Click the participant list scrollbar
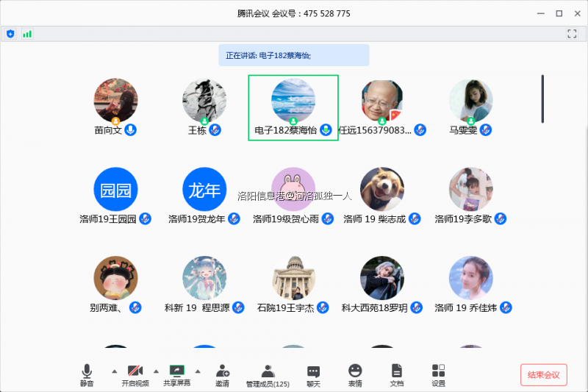588x392 pixels. (542, 99)
